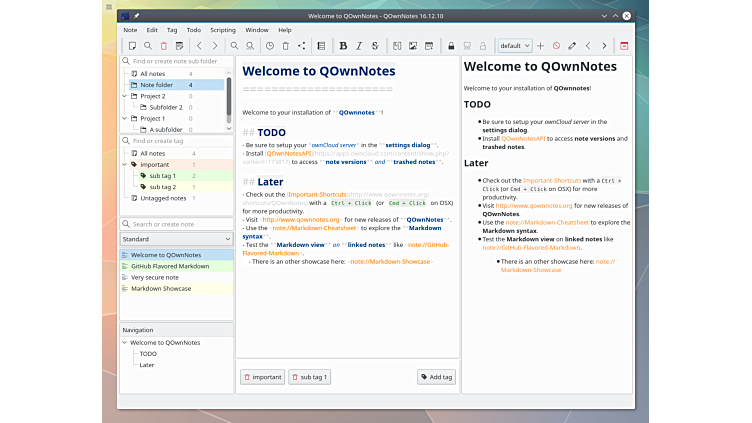Open QOwnNotesAPI link in preview
The height and width of the screenshot is (423, 752).
pos(523,138)
